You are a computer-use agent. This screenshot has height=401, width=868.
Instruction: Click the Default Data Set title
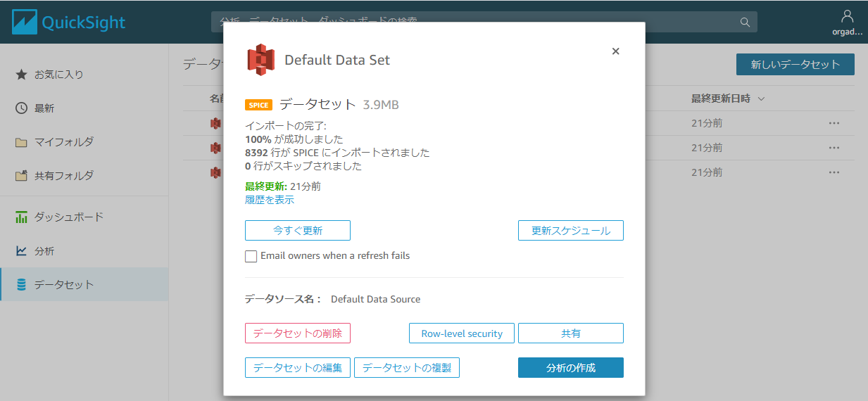(x=337, y=61)
